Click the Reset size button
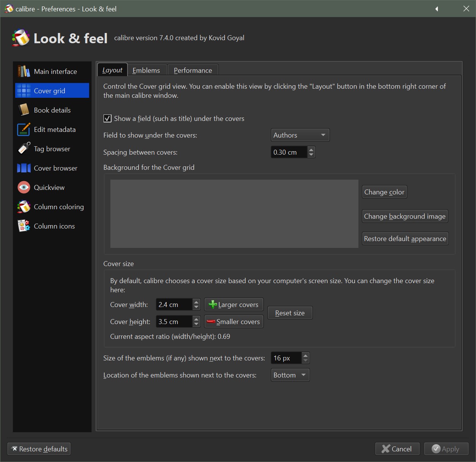Screen dimensions: 476x462 click(290, 313)
